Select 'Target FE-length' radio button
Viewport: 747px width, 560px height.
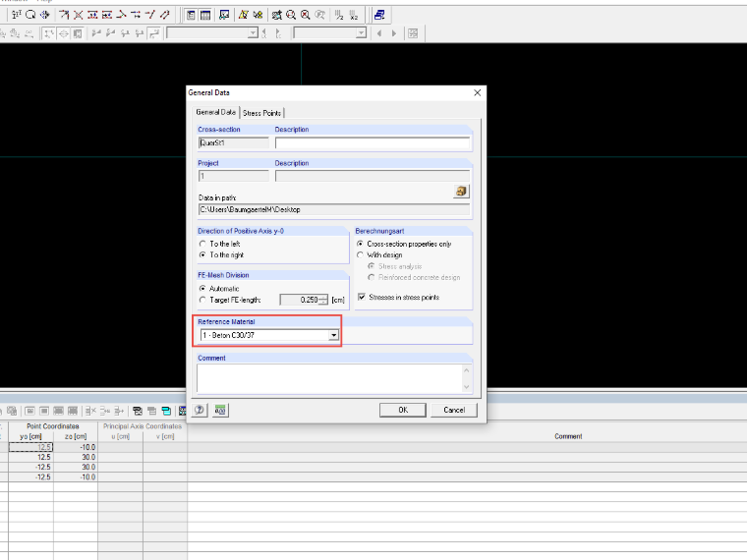click(202, 300)
